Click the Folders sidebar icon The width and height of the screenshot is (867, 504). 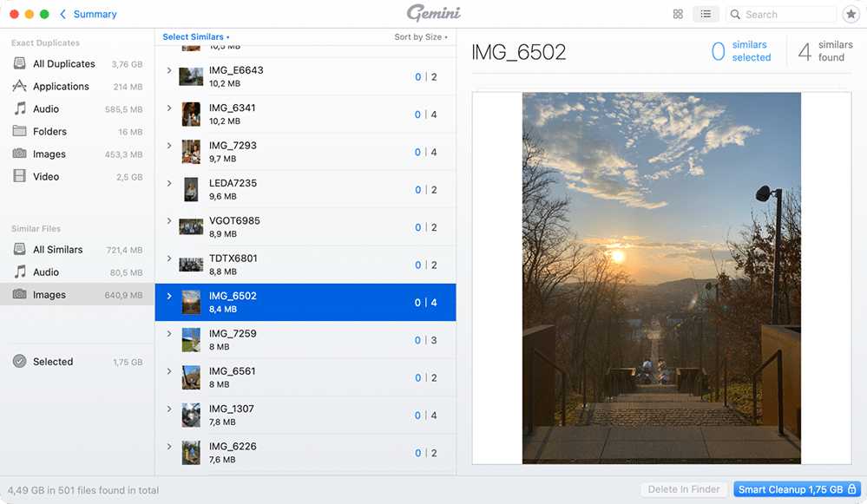(x=19, y=131)
